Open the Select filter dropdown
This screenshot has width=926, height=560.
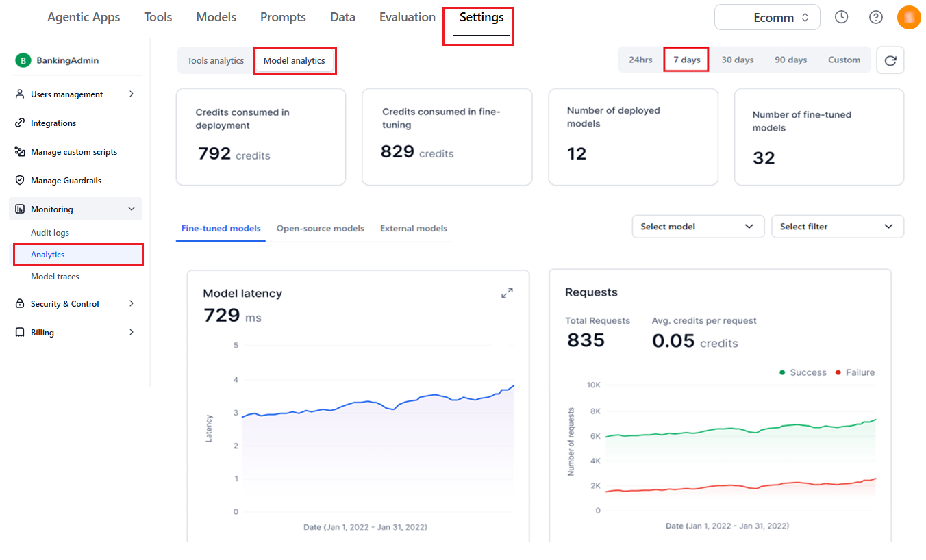pyautogui.click(x=838, y=227)
